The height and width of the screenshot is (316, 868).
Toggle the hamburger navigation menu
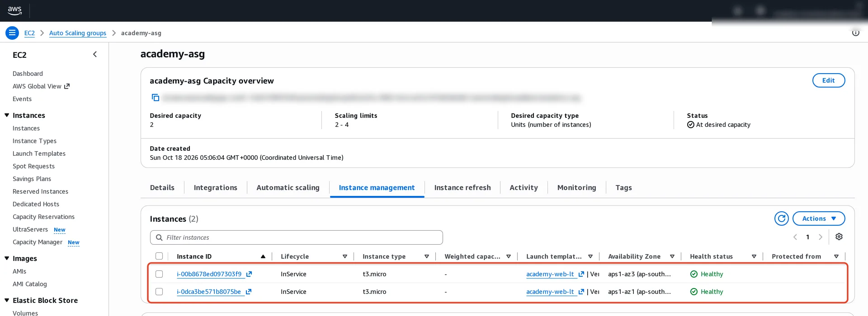(x=12, y=33)
